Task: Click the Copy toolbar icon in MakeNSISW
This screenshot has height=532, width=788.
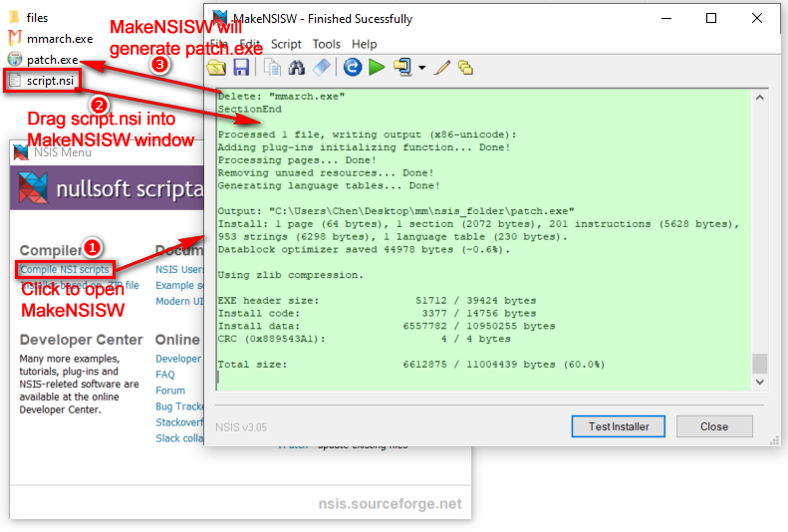Action: 273,68
